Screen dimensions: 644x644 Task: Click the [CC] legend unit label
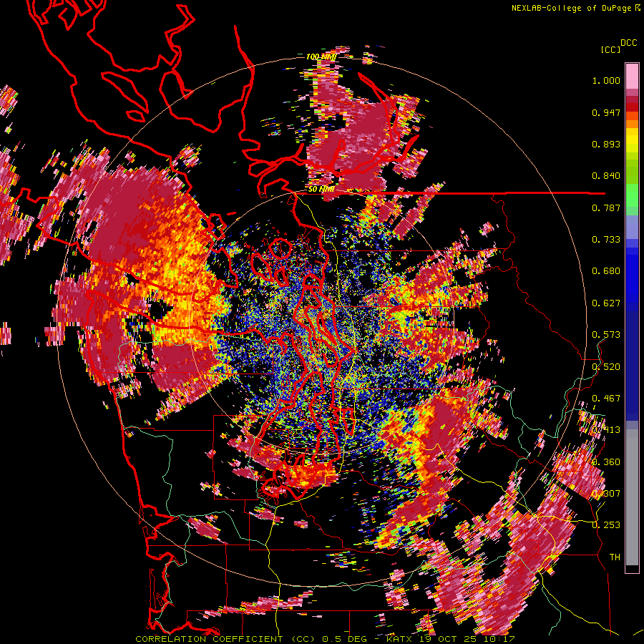coord(611,49)
